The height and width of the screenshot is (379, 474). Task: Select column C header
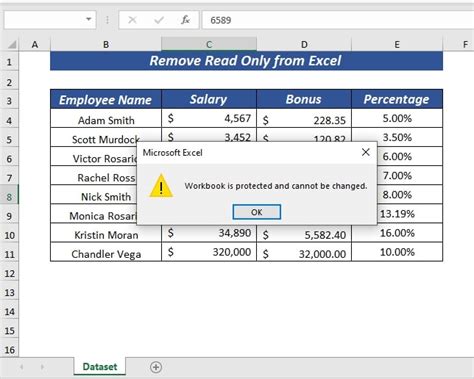[209, 44]
